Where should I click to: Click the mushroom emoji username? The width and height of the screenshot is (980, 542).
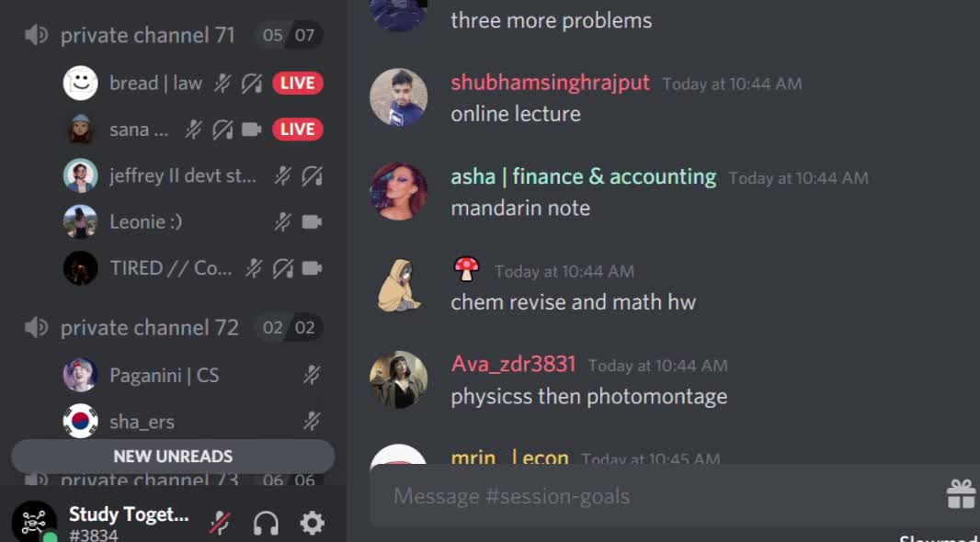466,269
